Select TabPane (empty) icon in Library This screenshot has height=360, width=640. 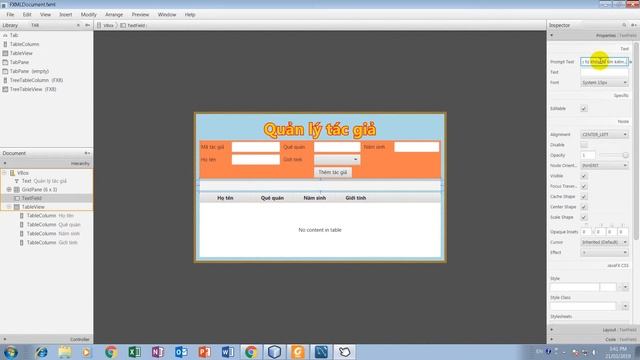5,71
